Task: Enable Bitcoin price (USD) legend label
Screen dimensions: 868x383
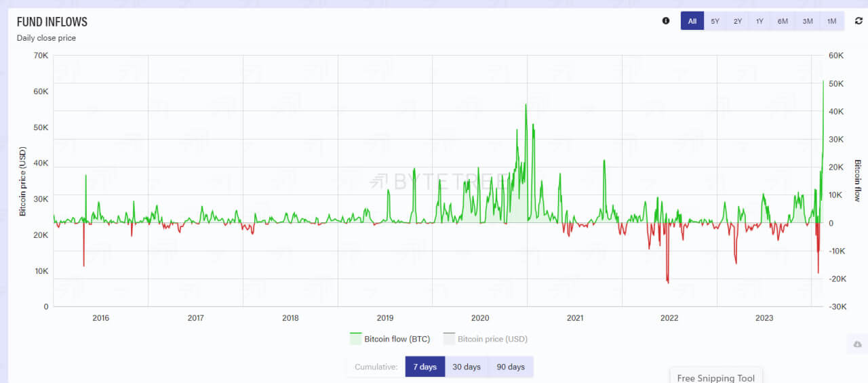Action: point(492,339)
